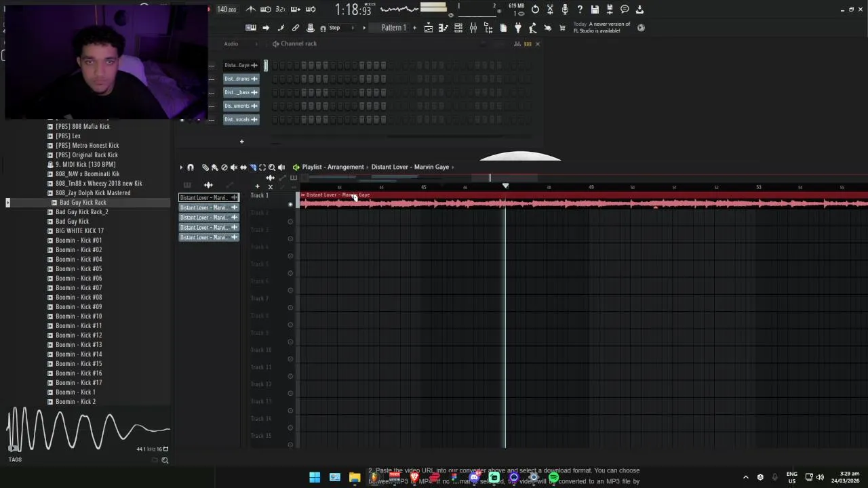868x488 pixels.
Task: Open the help question mark icon
Action: [580, 9]
